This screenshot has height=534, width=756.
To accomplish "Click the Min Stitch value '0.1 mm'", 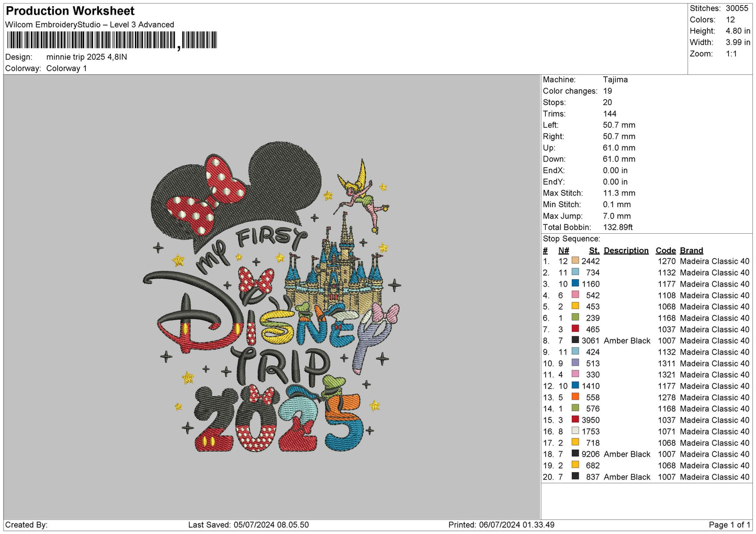I will [x=617, y=204].
